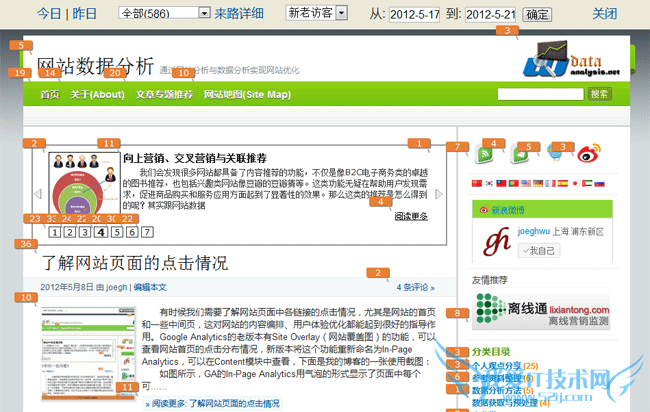Click the 离线通 lixiantong.com banner
The width and height of the screenshot is (650, 412).
click(x=541, y=311)
